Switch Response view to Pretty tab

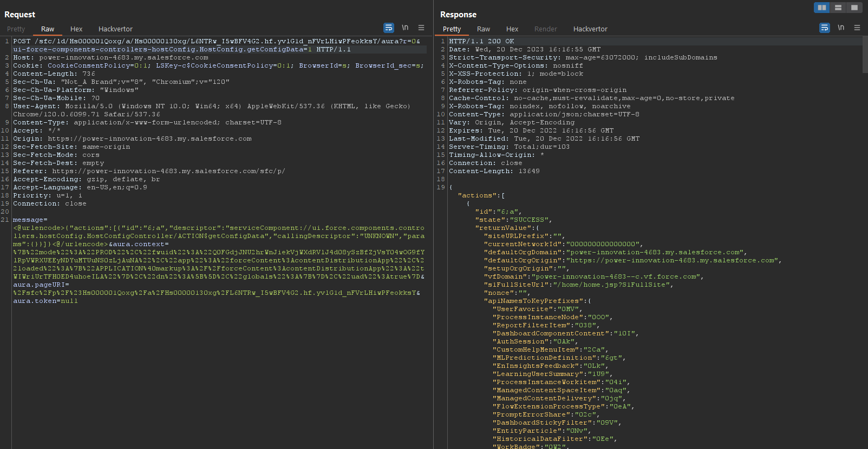point(452,29)
